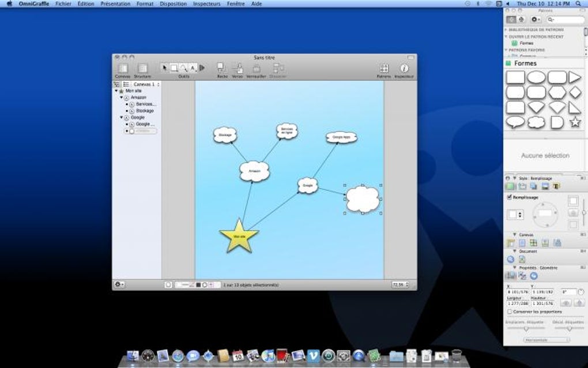Pick the hexagon shape in Formes

pos(557,92)
